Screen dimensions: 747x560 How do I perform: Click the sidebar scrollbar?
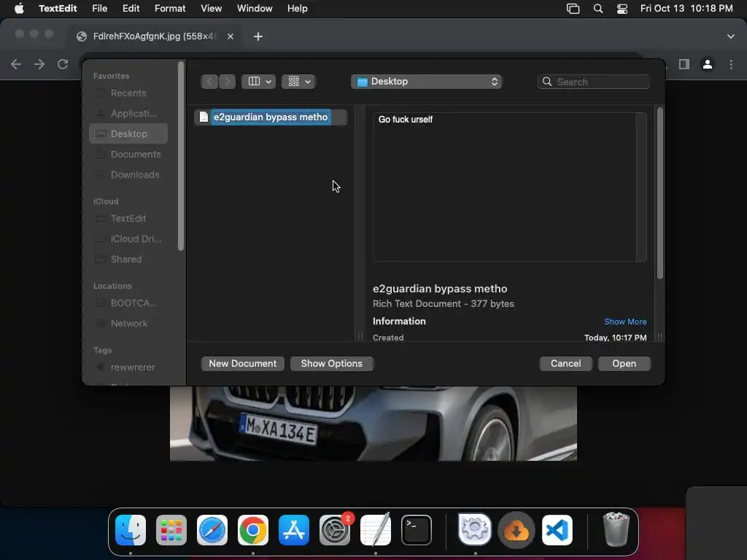pos(181,155)
